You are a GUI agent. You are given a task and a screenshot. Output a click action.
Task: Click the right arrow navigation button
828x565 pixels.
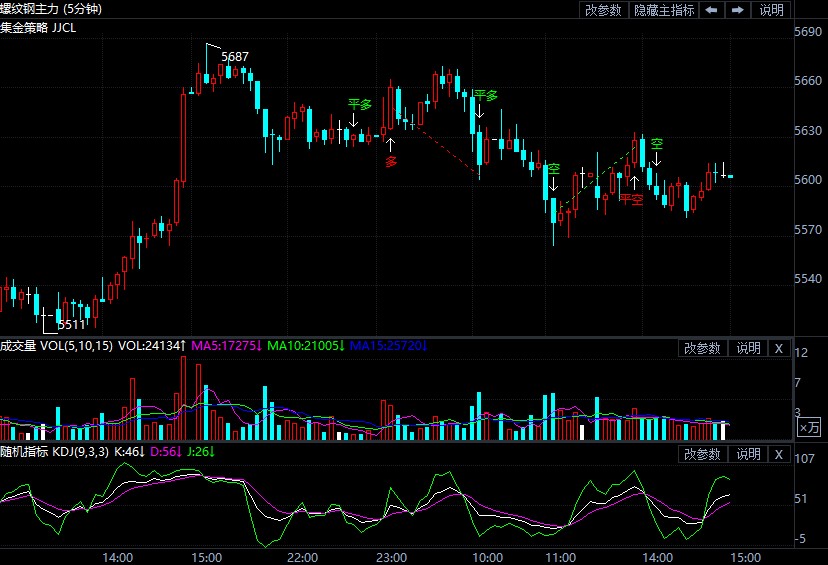[738, 10]
